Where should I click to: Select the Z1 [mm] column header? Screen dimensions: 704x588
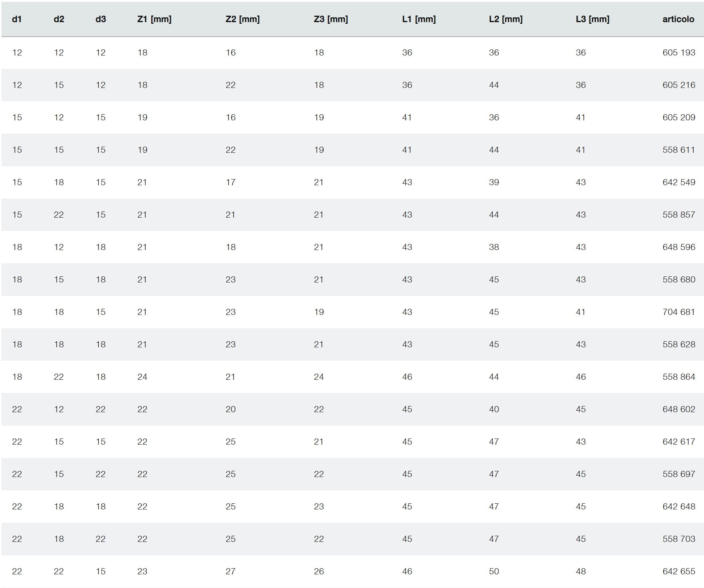[154, 19]
